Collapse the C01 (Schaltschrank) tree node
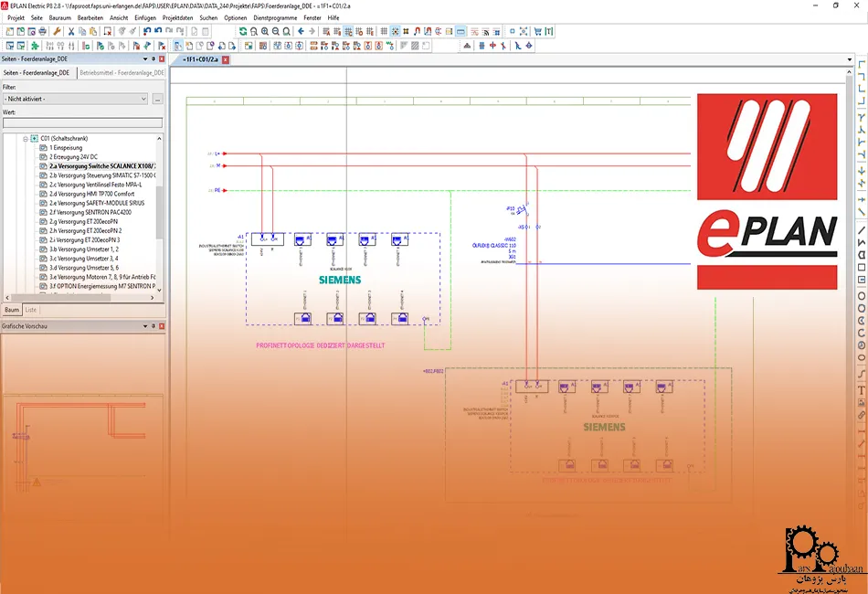This screenshot has width=868, height=594. click(26, 138)
